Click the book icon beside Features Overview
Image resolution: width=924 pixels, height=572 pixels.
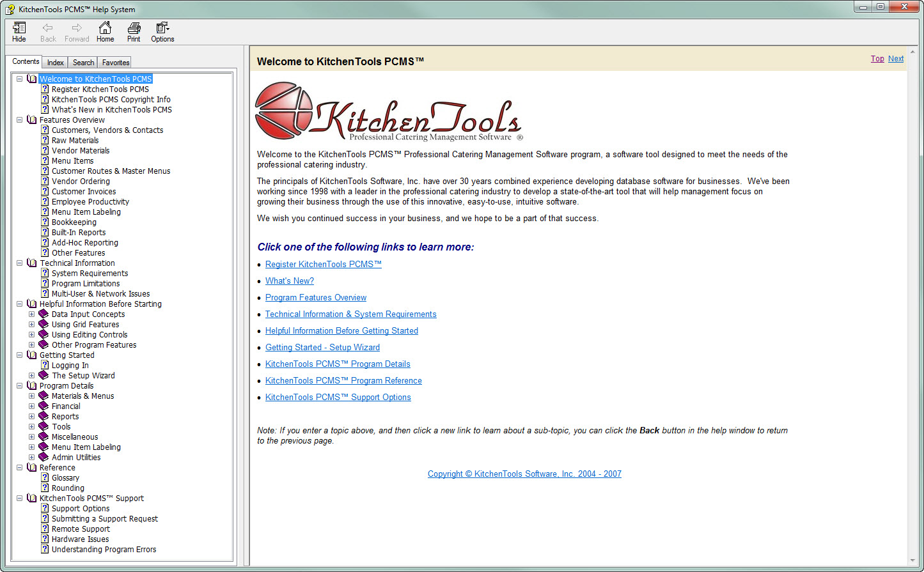click(32, 120)
